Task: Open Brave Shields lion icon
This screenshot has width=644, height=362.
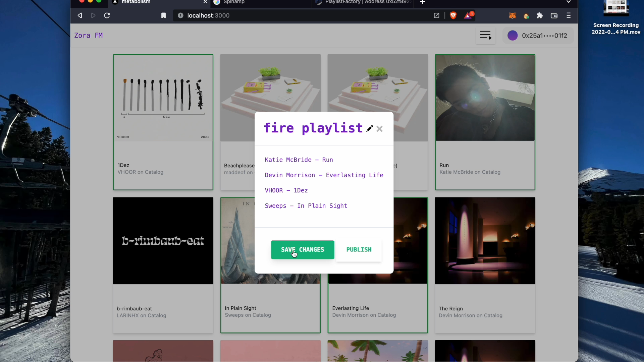Action: pos(453,15)
